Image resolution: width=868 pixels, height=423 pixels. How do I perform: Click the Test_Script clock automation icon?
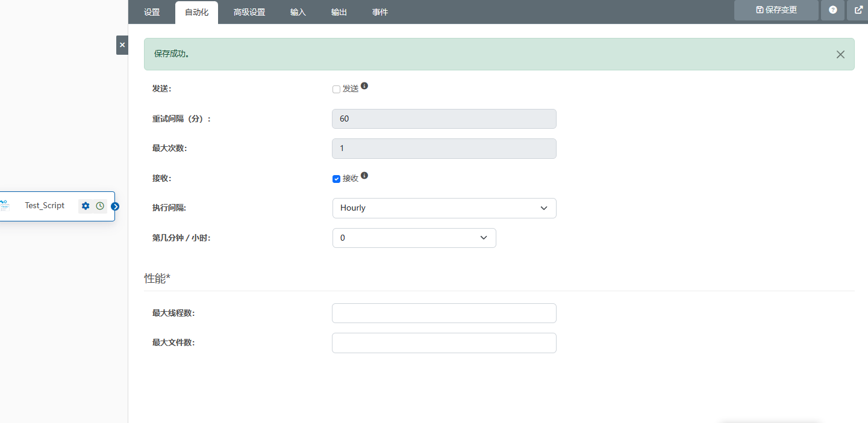click(100, 206)
